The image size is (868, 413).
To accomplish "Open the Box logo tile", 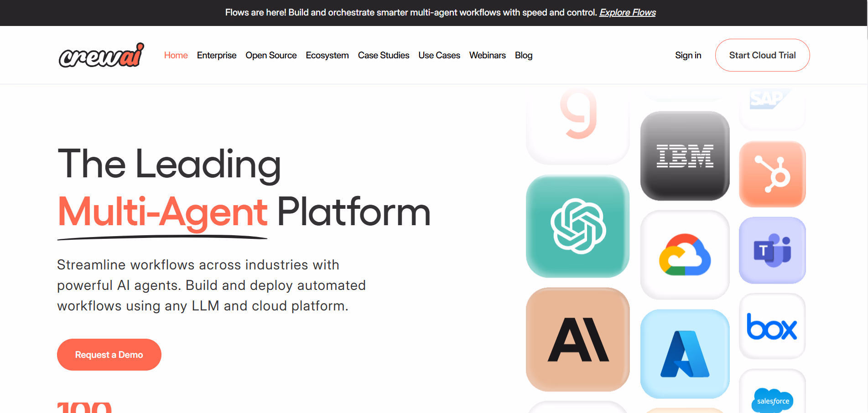I will click(772, 326).
